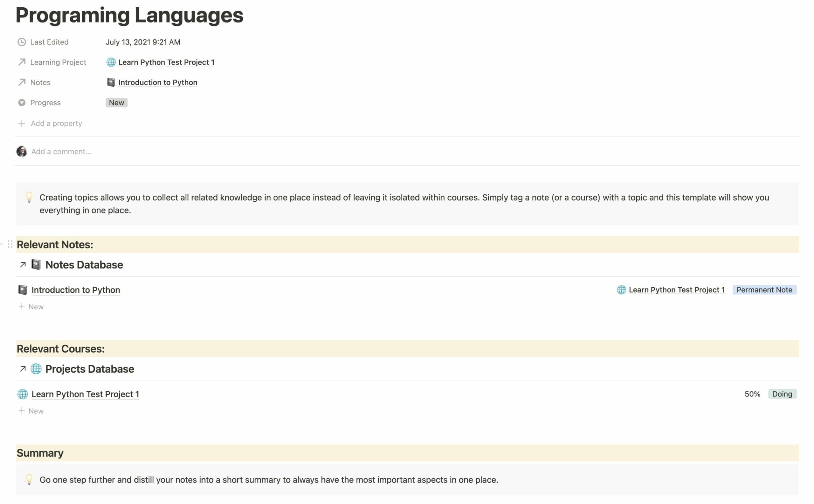Click Add a property
The image size is (814, 504).
pos(56,123)
